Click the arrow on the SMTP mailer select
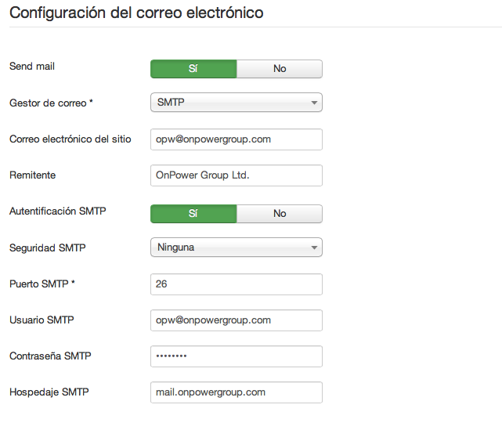The height and width of the screenshot is (448, 502). click(314, 103)
